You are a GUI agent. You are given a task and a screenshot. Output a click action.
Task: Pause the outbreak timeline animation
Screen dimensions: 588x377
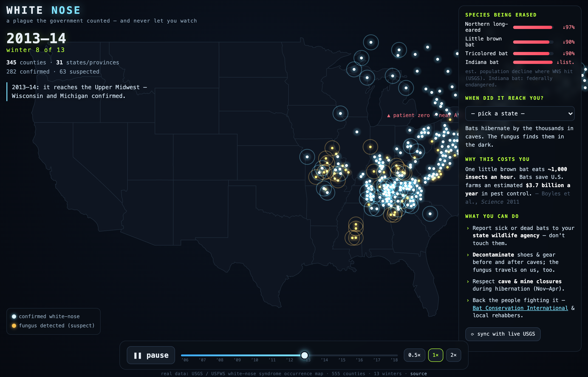coord(151,355)
